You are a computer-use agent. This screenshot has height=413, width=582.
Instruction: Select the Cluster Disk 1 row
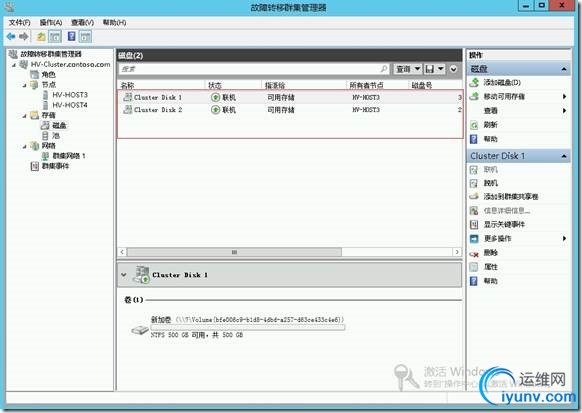(291, 98)
